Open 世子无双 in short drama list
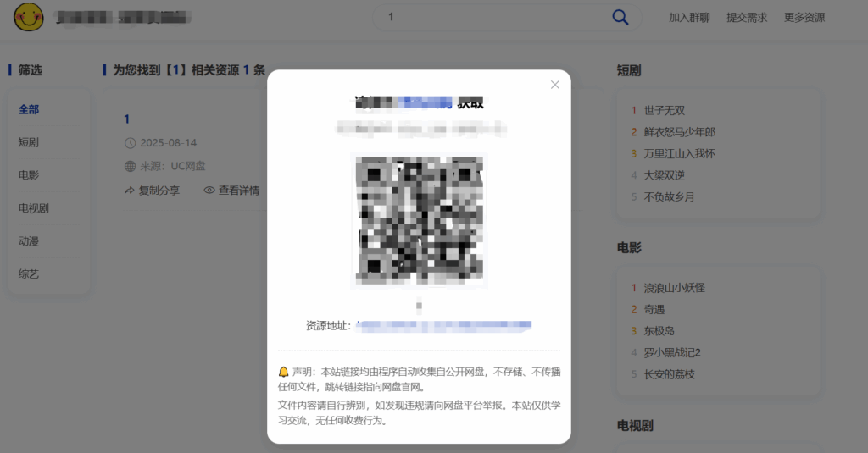Viewport: 868px width, 453px height. click(665, 111)
